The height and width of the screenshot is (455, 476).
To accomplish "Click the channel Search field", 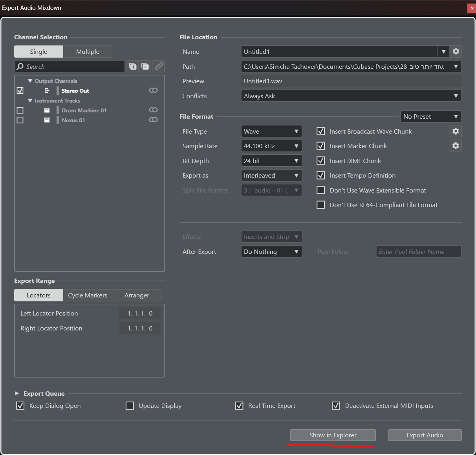I will (x=70, y=66).
